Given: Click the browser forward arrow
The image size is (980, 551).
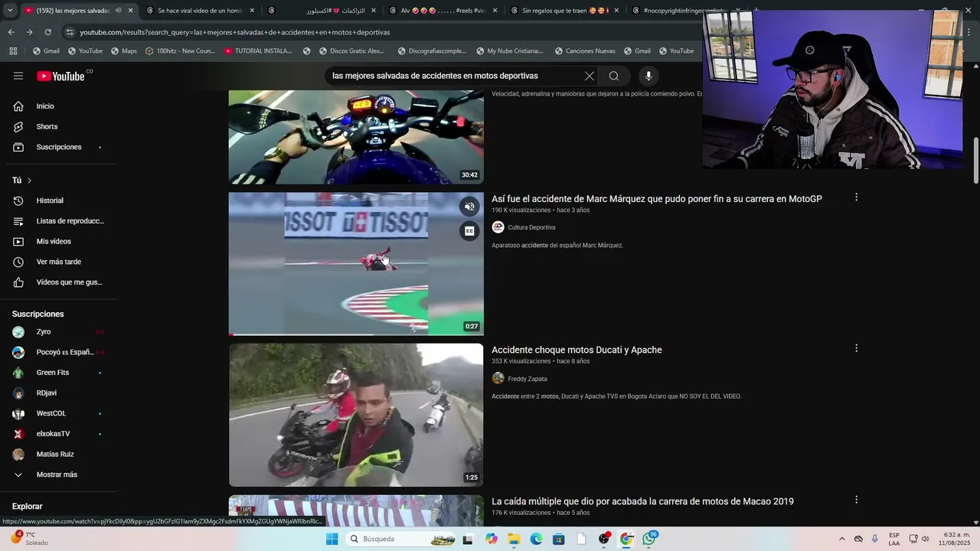Looking at the screenshot, I should (29, 32).
